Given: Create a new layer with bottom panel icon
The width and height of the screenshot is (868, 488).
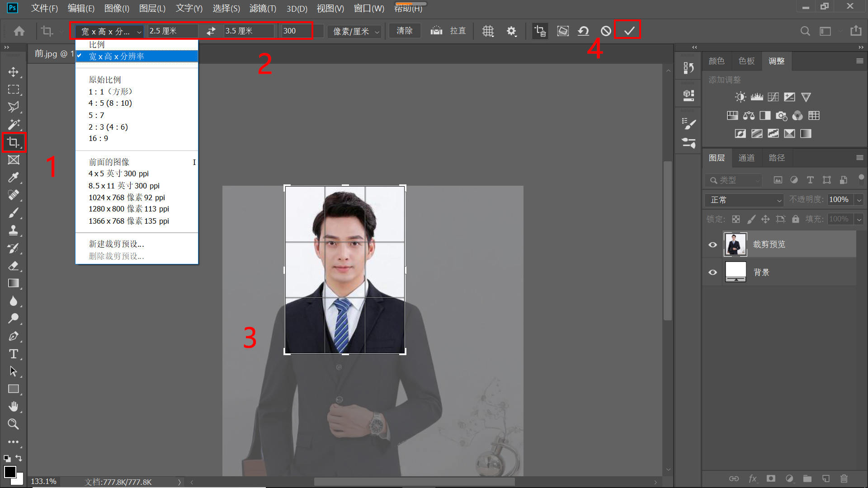Looking at the screenshot, I should coord(826,479).
